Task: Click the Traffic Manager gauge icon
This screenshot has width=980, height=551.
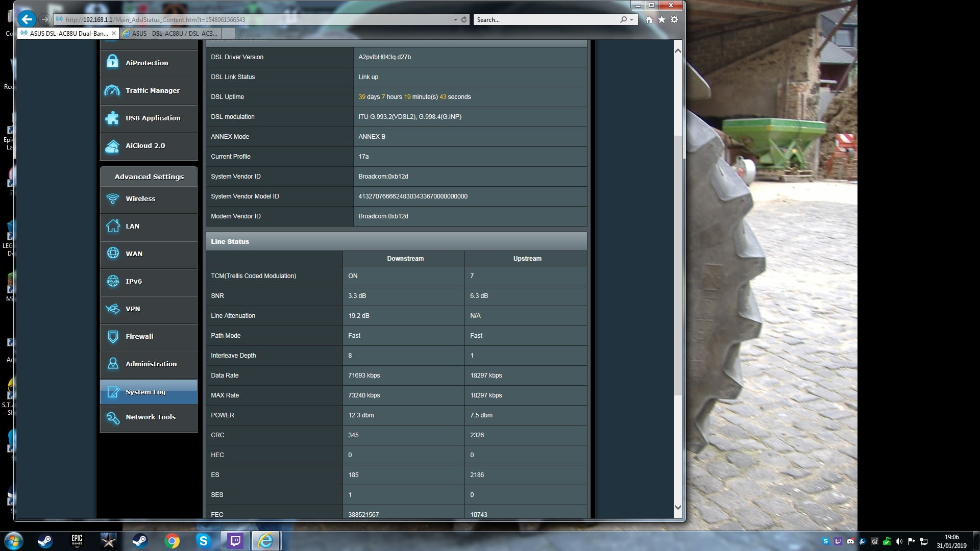Action: coord(112,90)
